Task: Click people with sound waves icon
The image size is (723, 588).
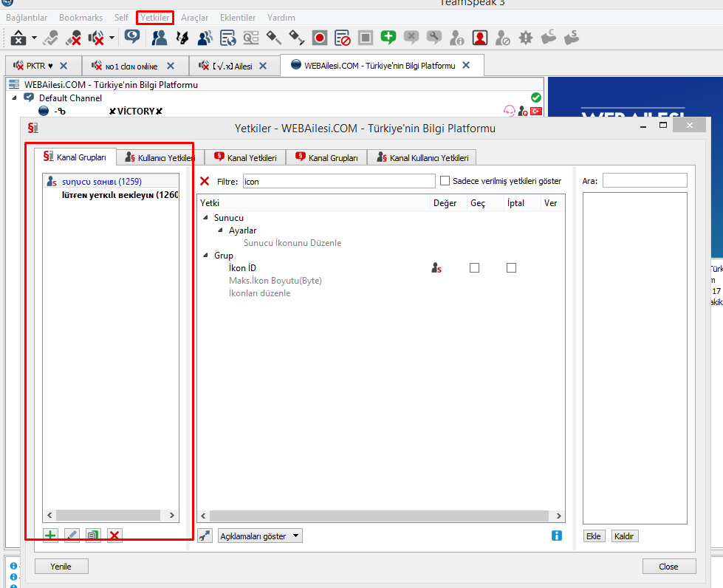Action: 205,38
